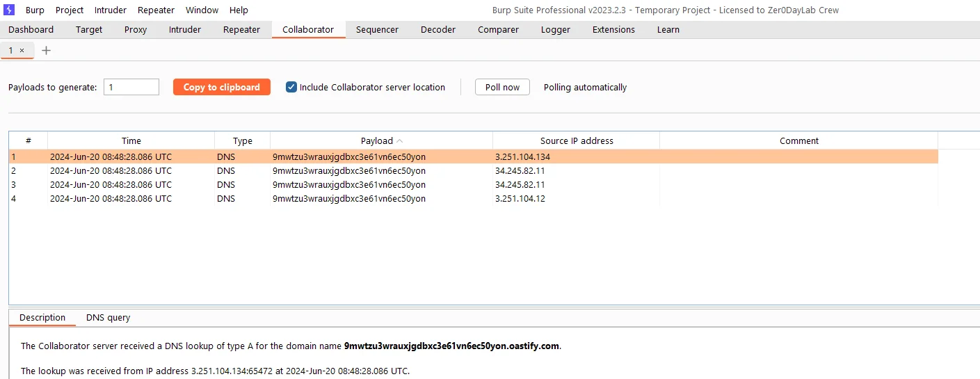Click the Poll now button
The image size is (980, 379).
click(502, 87)
